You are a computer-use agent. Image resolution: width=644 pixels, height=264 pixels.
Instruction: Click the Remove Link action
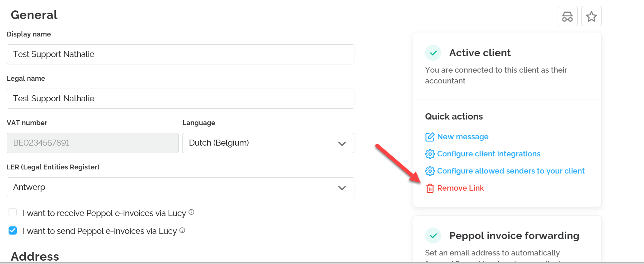tap(460, 188)
